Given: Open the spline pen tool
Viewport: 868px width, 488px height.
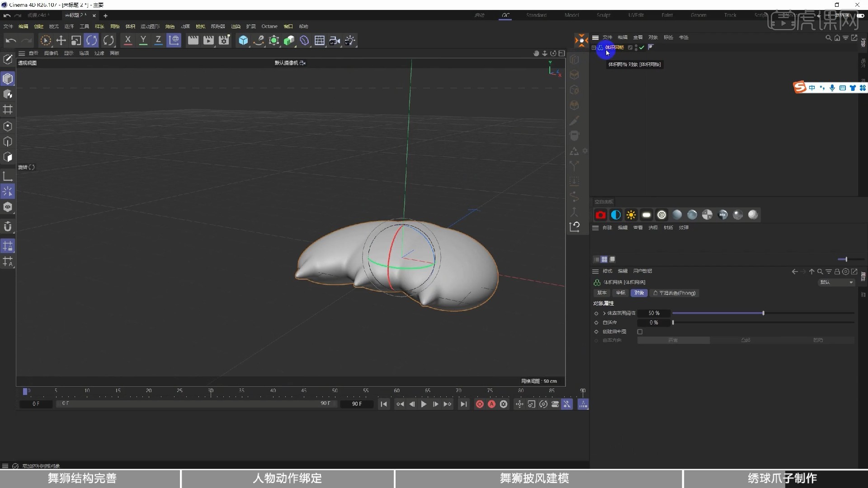Looking at the screenshot, I should point(259,41).
